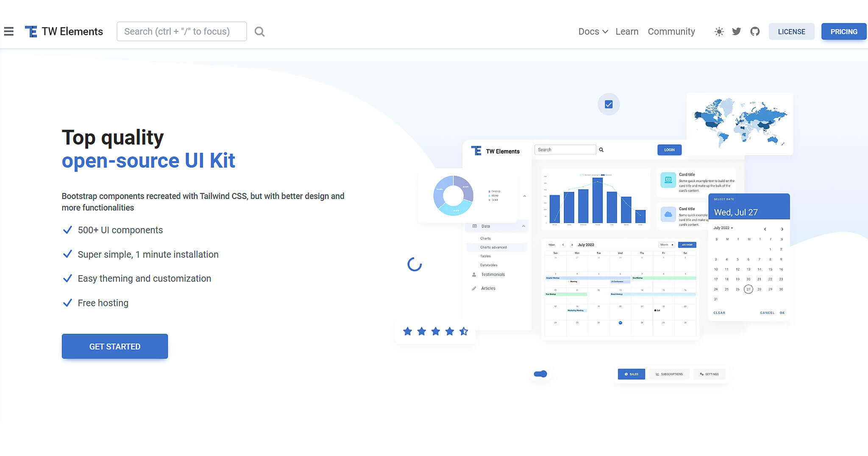Click OK in the date picker
868x456 pixels.
(782, 313)
